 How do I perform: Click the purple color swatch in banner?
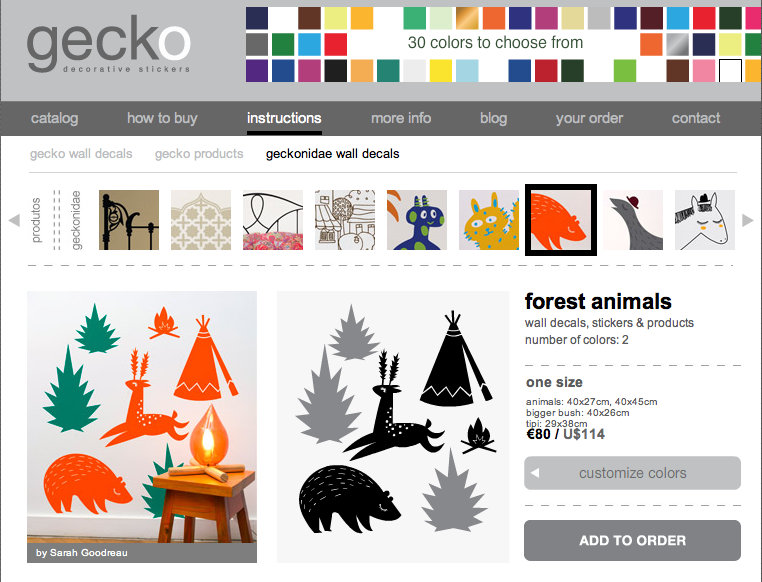pos(257,70)
